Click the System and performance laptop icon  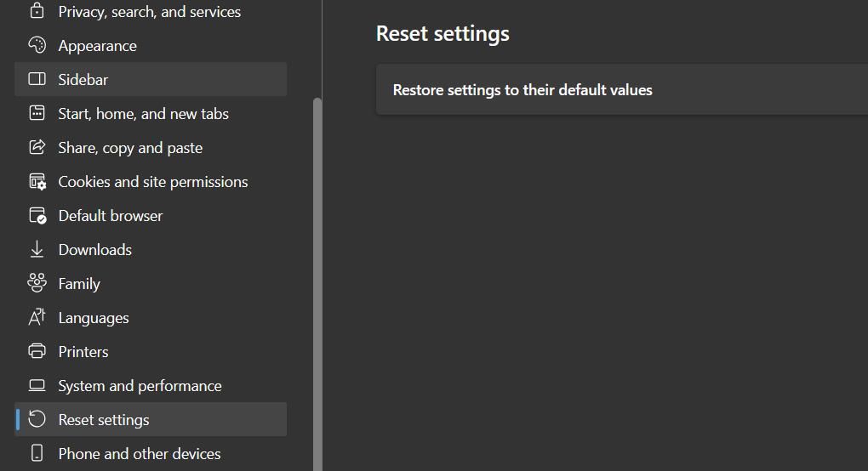pyautogui.click(x=37, y=385)
